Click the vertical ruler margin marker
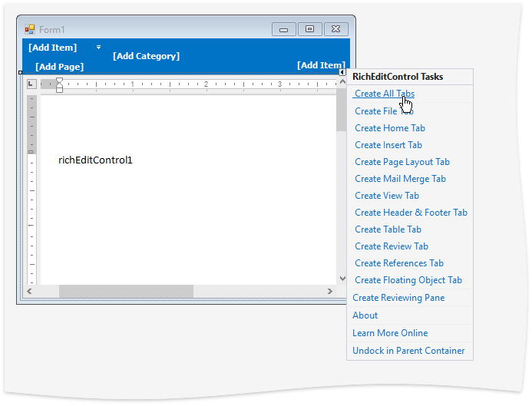The width and height of the screenshot is (532, 406). tap(31, 152)
